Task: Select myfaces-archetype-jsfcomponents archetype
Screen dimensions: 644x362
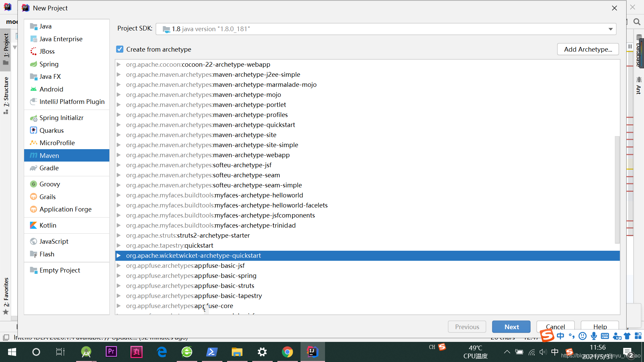Action: point(367,215)
